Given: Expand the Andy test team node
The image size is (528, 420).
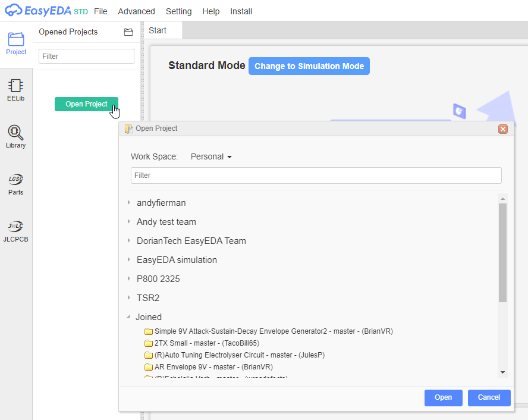Looking at the screenshot, I should (129, 221).
